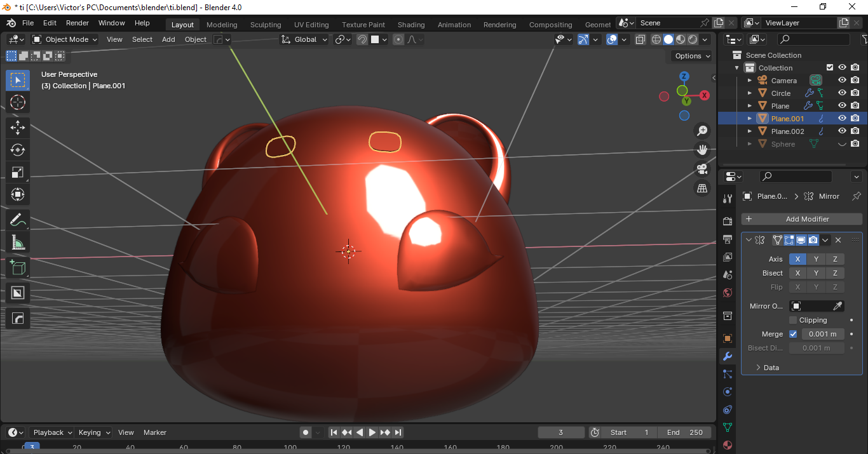Image resolution: width=868 pixels, height=454 pixels.
Task: Select the Annotate tool
Action: coord(18,220)
